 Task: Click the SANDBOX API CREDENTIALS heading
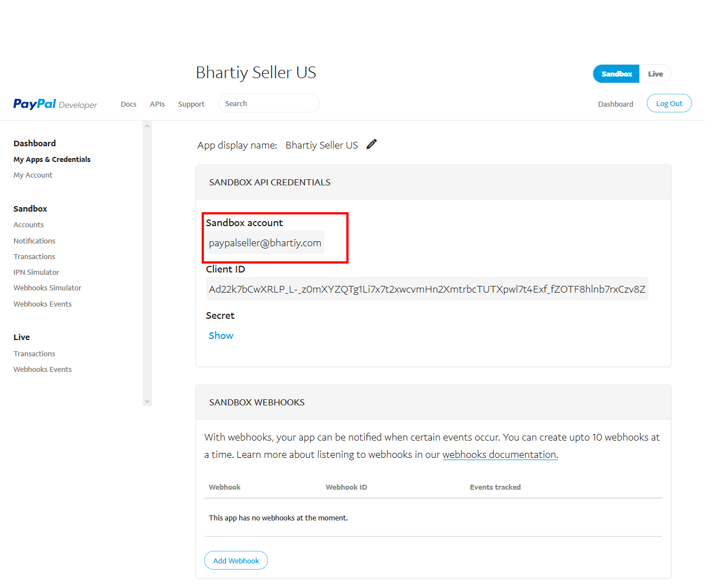click(270, 182)
